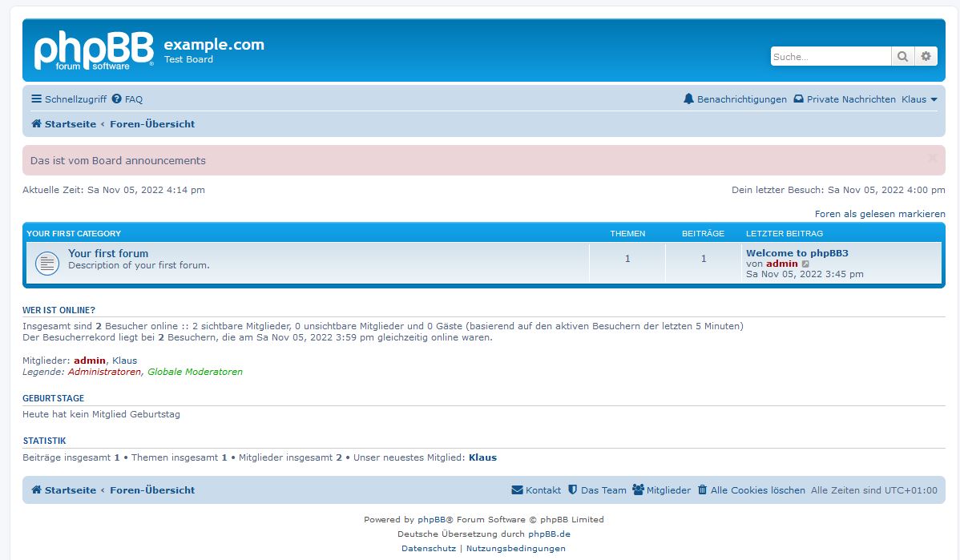The height and width of the screenshot is (560, 960).
Task: Click the search magnifier button
Action: point(902,56)
